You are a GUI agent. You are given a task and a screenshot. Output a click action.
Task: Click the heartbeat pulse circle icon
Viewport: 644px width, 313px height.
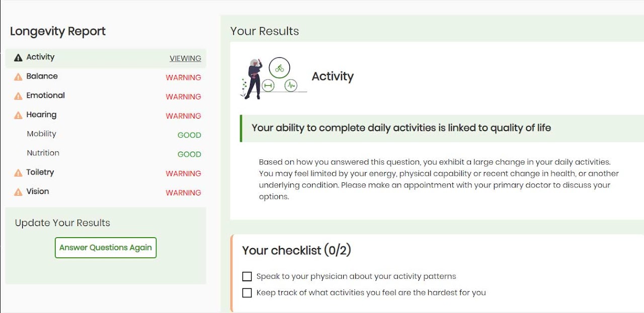291,85
